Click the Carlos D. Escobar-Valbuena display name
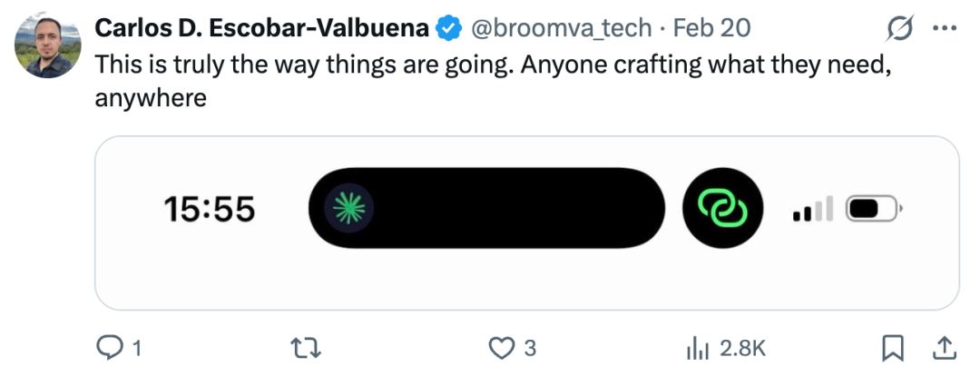Screen dimensions: 980x377 (261, 28)
